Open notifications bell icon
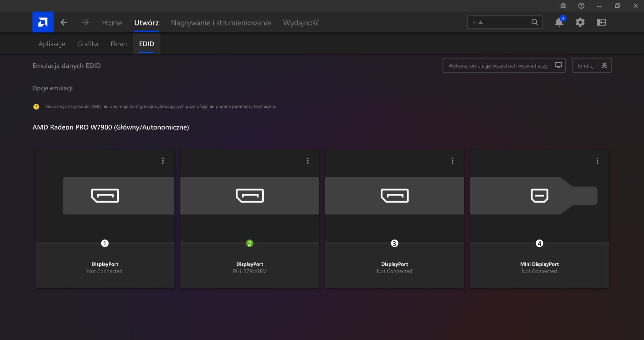The height and width of the screenshot is (340, 644). pos(559,22)
